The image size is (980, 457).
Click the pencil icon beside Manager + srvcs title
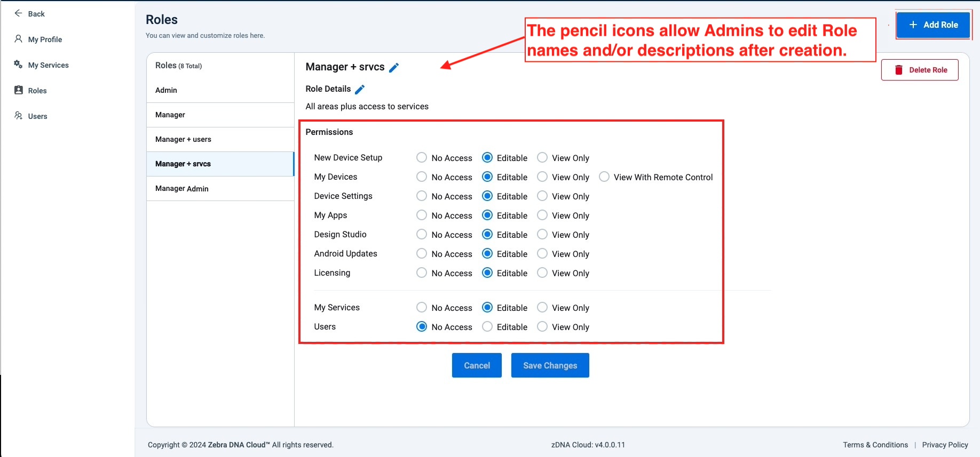pyautogui.click(x=394, y=67)
